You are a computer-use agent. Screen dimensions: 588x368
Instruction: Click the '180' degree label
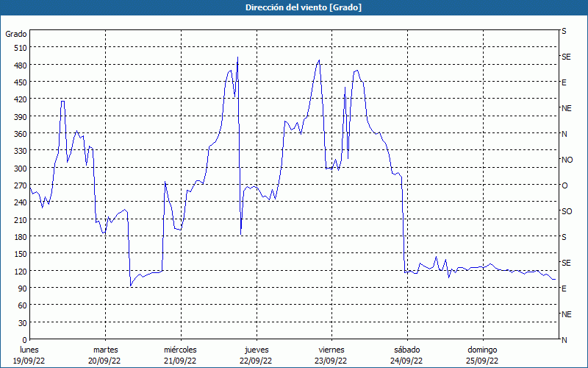[x=21, y=237]
